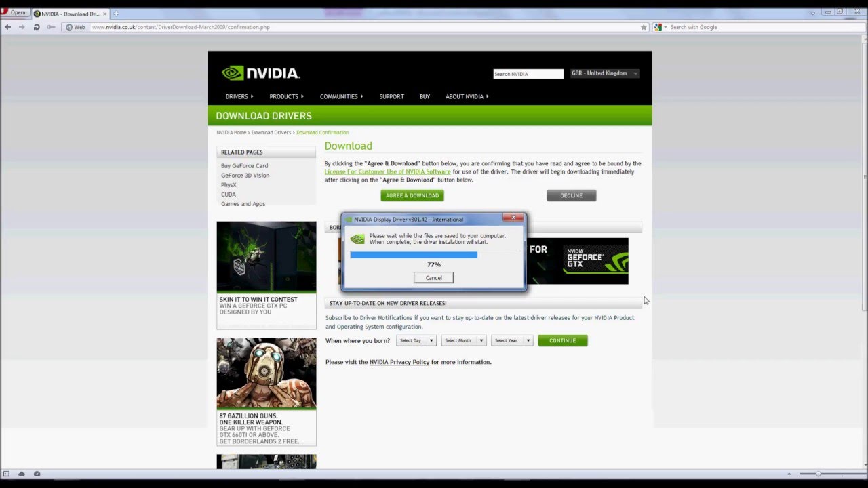Click the 77% progress percentage text
The width and height of the screenshot is (868, 488).
pos(433,264)
